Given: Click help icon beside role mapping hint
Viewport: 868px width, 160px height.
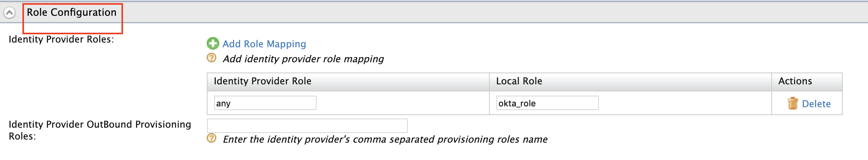Looking at the screenshot, I should coord(211,58).
